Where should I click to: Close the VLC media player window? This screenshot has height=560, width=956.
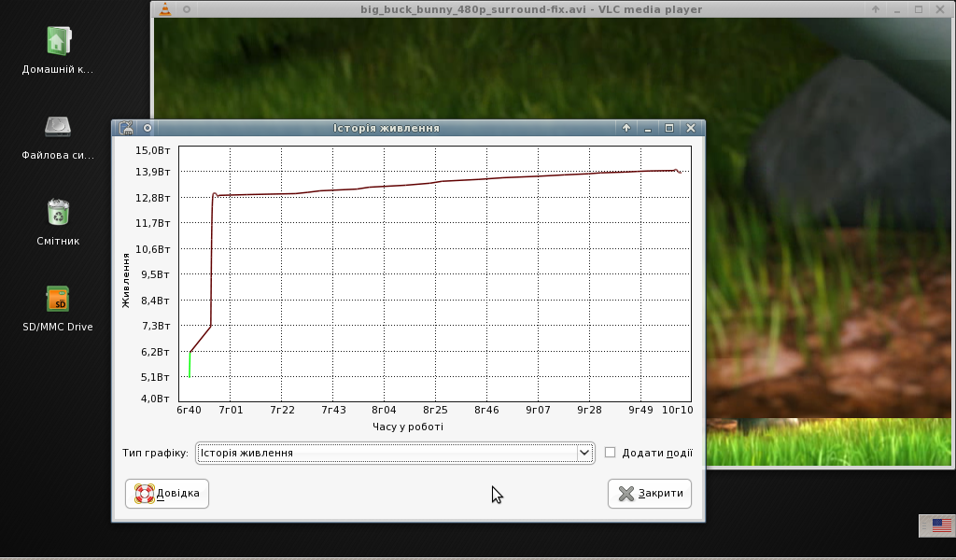(940, 9)
